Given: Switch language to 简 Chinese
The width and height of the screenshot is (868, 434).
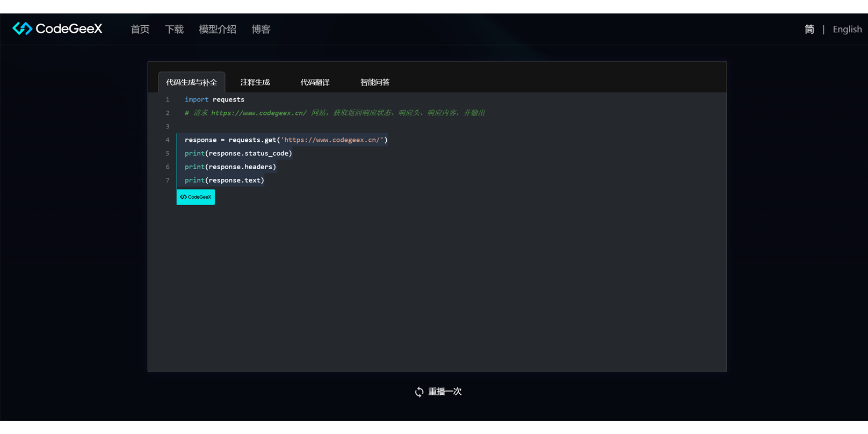Looking at the screenshot, I should (x=809, y=29).
